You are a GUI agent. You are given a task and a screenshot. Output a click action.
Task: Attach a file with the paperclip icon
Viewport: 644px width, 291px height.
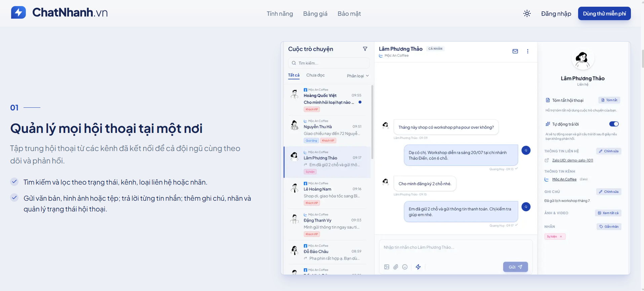(x=396, y=267)
